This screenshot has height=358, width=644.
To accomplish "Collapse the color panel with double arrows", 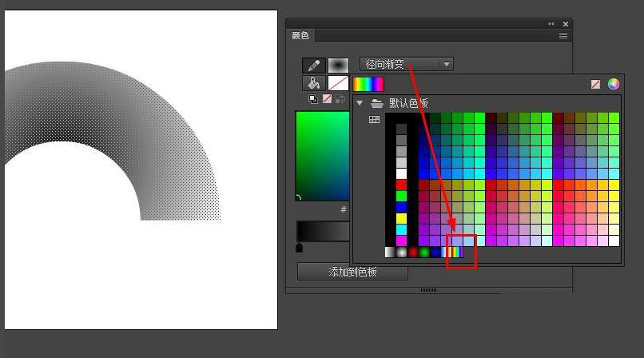I will pos(551,24).
